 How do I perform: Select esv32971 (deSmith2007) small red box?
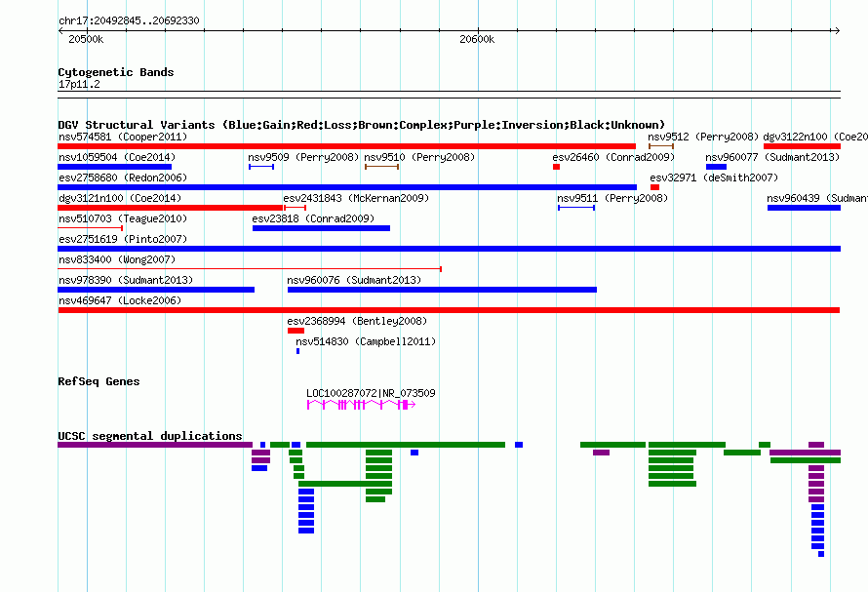[654, 187]
